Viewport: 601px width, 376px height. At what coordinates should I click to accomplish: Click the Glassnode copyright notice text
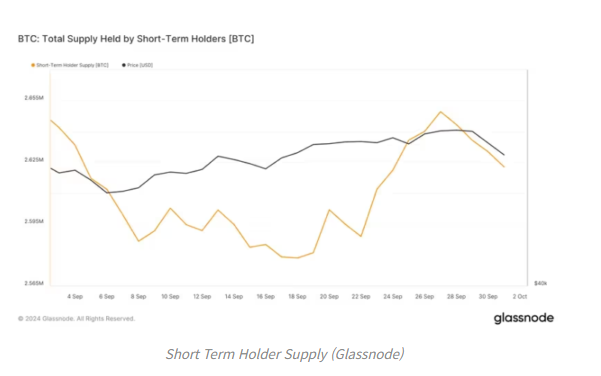(x=76, y=319)
